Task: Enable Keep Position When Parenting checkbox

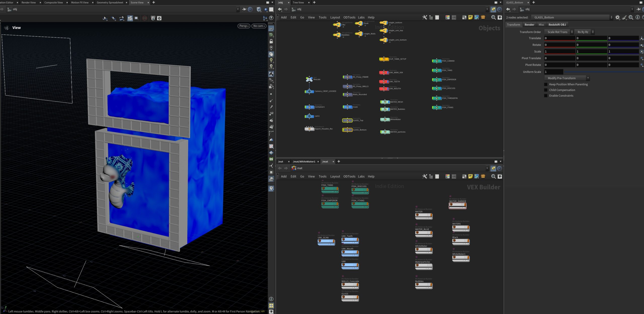Action: coord(546,84)
